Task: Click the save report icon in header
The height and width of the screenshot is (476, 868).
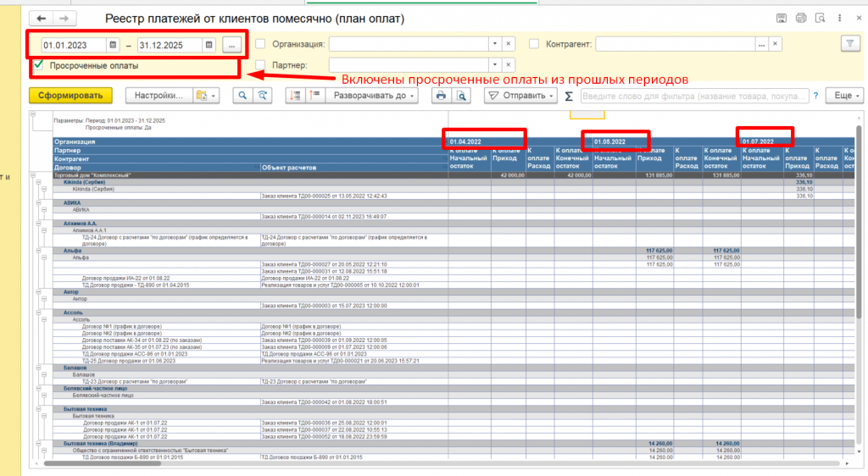Action: coord(782,19)
